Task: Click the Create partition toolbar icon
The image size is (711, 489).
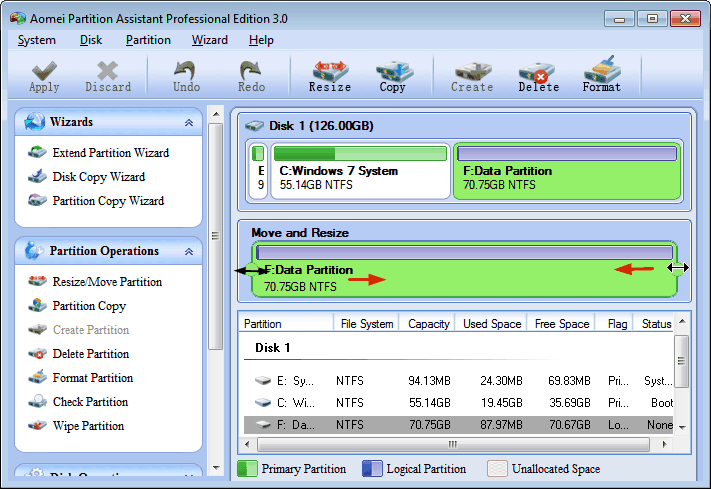Action: 473,71
